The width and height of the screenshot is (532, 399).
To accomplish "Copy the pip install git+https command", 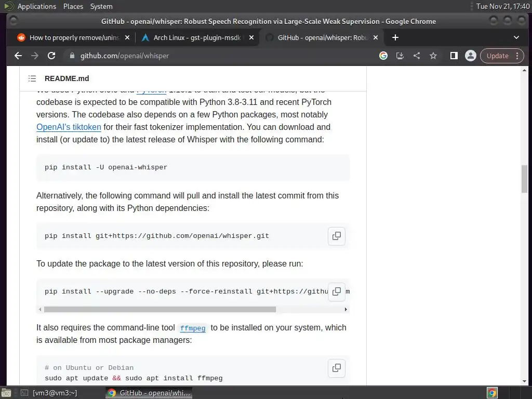I will (337, 236).
